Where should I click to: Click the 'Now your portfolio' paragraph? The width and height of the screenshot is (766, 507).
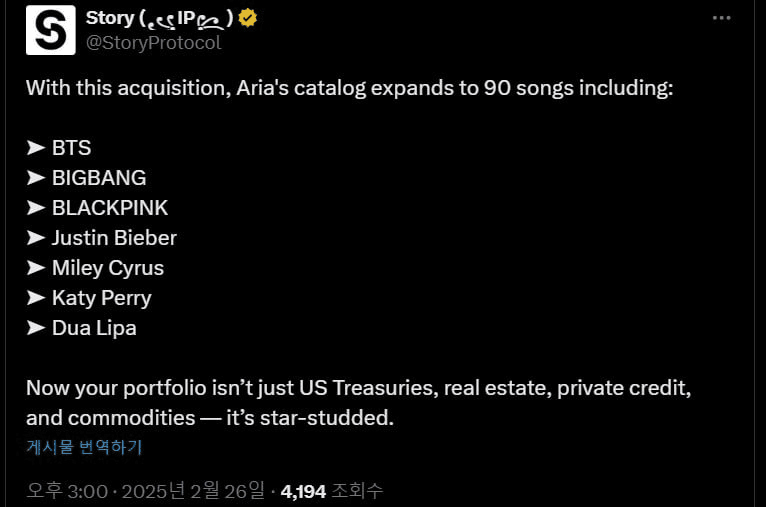tap(359, 403)
